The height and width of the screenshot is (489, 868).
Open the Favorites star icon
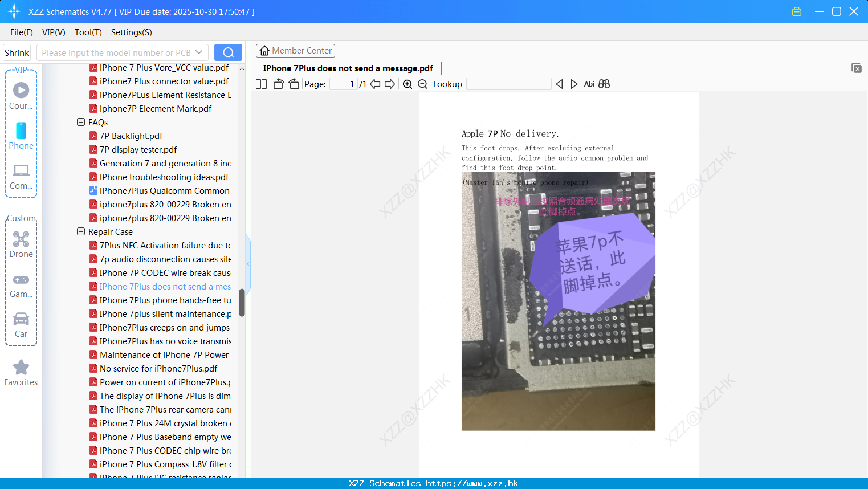(x=21, y=373)
